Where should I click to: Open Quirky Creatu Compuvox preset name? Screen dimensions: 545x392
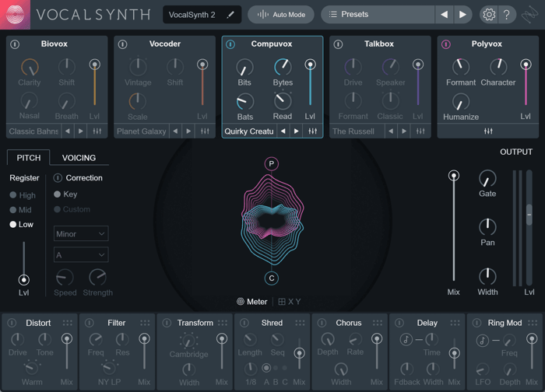click(x=249, y=131)
